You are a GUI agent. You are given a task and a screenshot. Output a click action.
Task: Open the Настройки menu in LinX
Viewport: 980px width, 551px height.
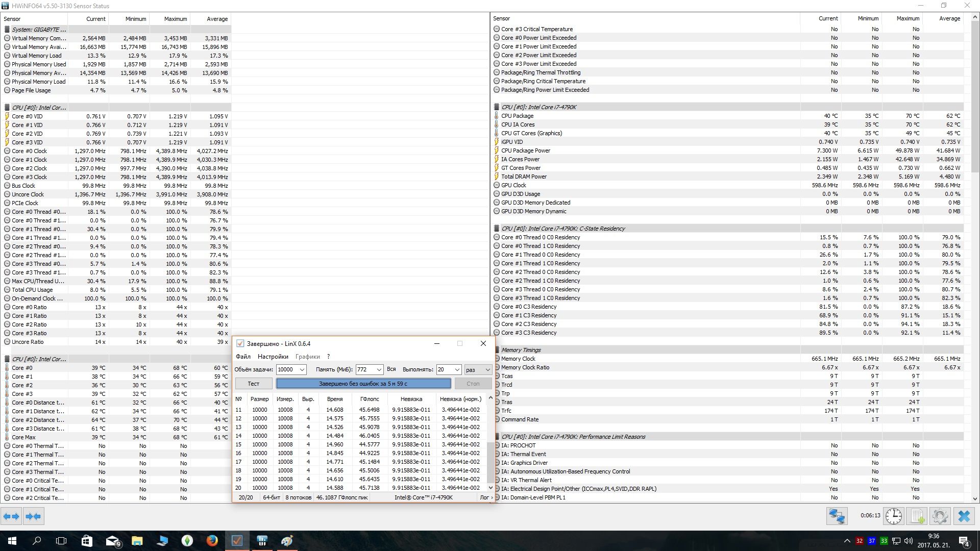(x=273, y=357)
